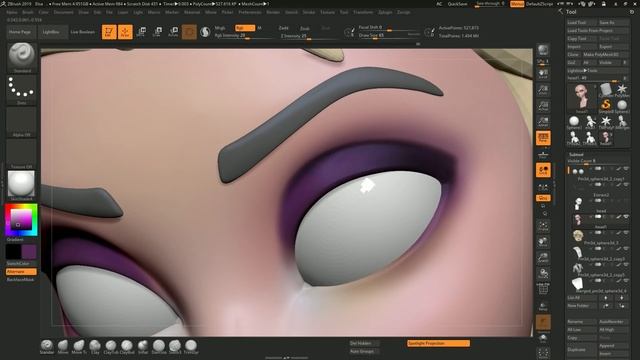This screenshot has width=640, height=360.
Task: Click the Sculptris Pro icon in top shelf
Action: (x=205, y=32)
